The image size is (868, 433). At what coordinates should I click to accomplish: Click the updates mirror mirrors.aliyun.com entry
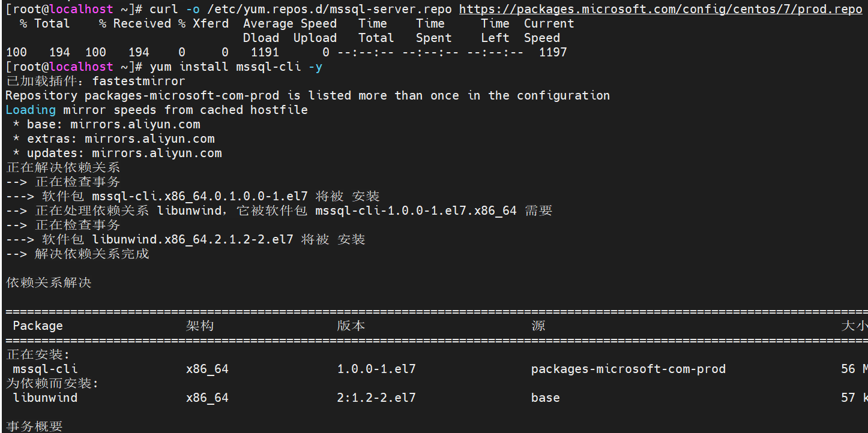click(157, 153)
